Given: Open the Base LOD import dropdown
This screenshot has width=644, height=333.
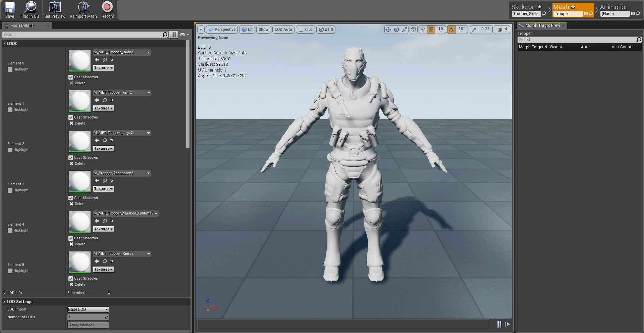Looking at the screenshot, I should click(x=88, y=310).
